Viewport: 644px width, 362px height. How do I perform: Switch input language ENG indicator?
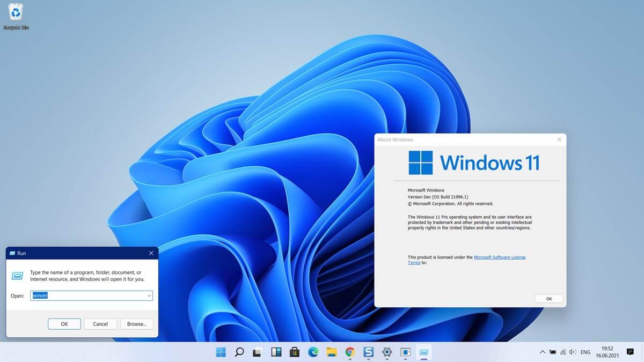point(586,352)
